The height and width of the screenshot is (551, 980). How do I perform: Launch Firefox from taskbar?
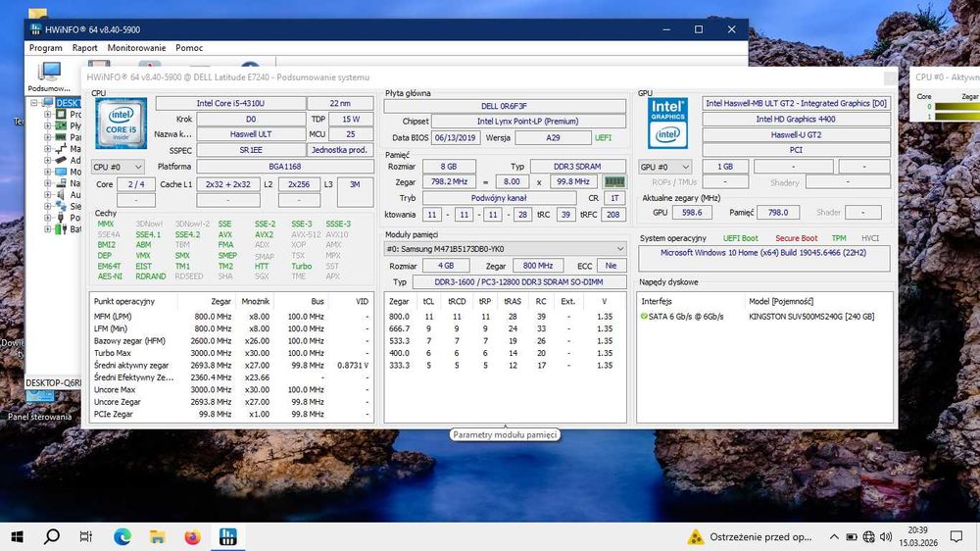pos(193,536)
